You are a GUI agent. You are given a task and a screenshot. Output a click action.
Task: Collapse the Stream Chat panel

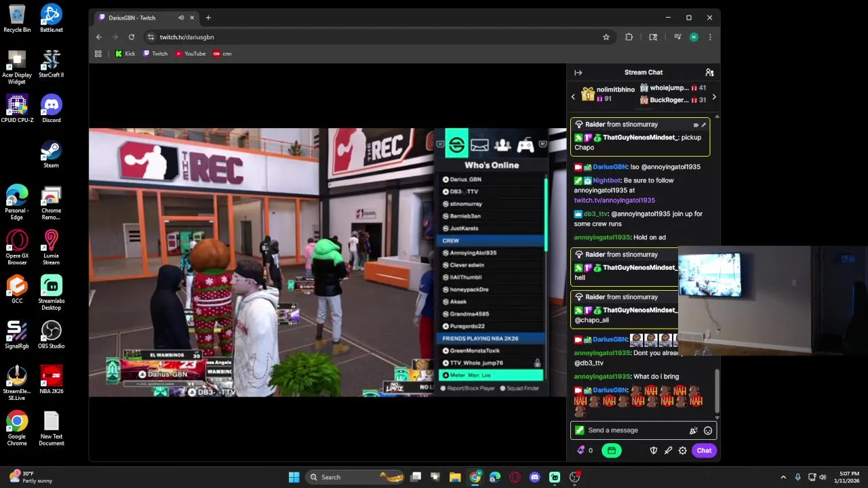point(578,73)
